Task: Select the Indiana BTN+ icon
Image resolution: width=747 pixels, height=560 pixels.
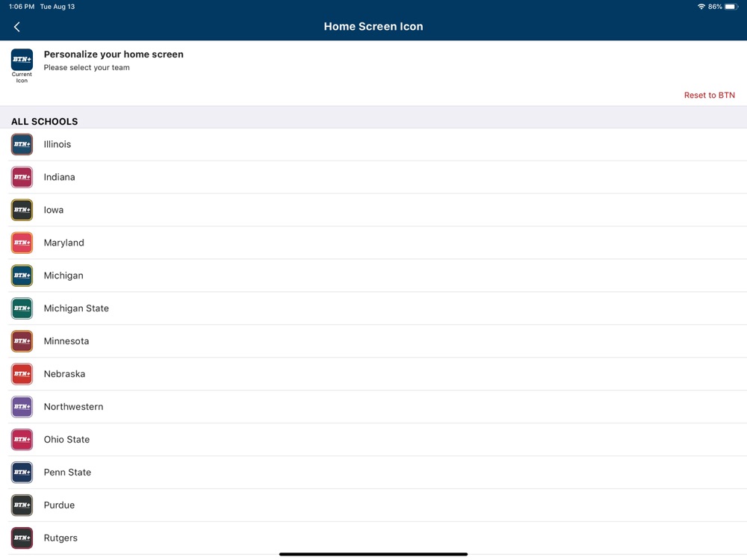Action: (22, 177)
